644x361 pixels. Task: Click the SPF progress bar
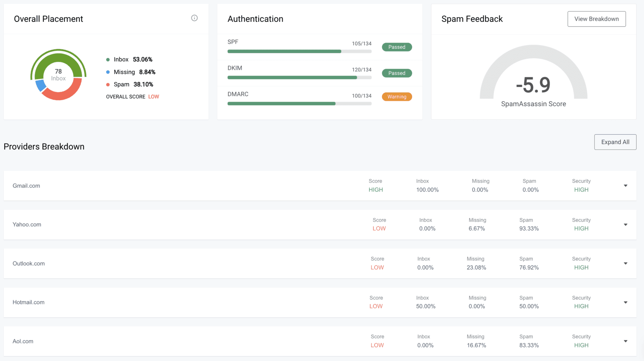pos(299,51)
